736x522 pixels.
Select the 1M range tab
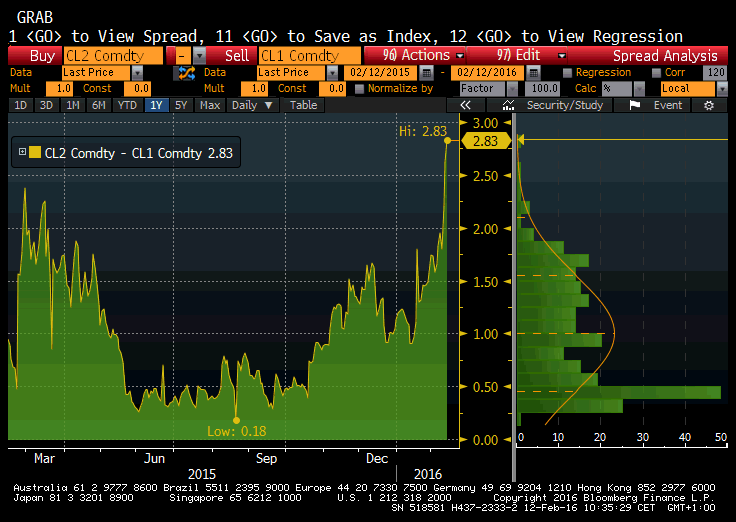coord(72,105)
